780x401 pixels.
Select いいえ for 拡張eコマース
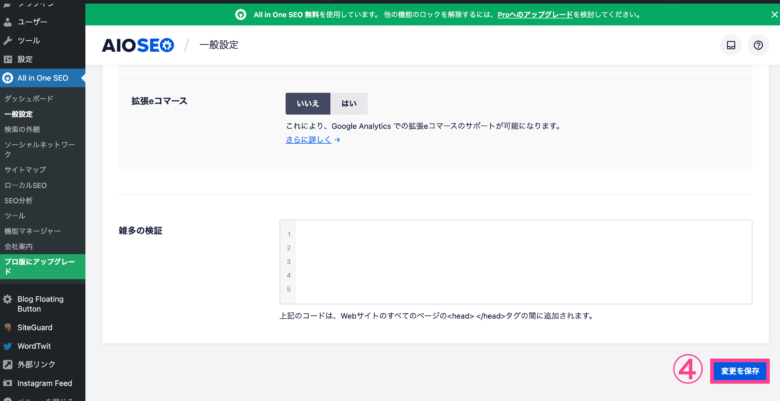307,103
